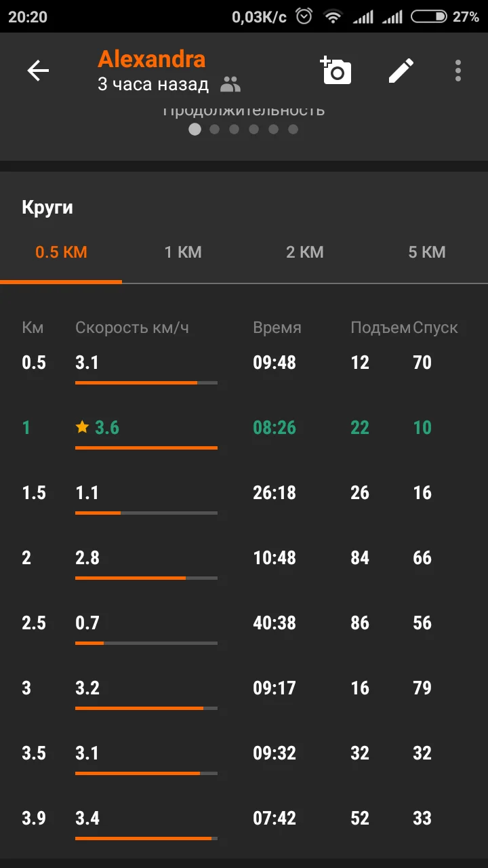488x868 pixels.
Task: Switch to the 5 KM laps tab
Action: pos(427,252)
